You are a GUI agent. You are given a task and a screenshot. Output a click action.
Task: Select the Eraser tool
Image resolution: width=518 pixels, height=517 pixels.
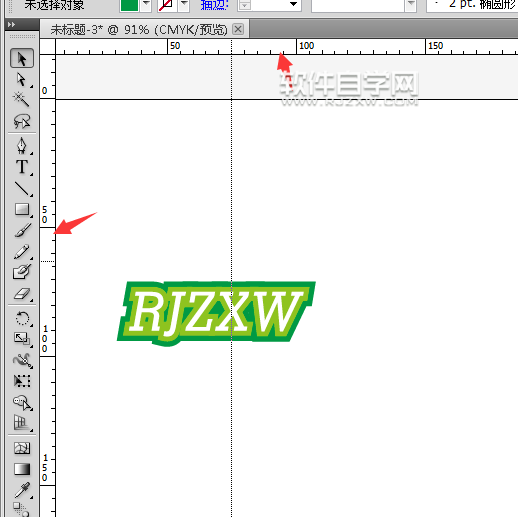(x=22, y=294)
